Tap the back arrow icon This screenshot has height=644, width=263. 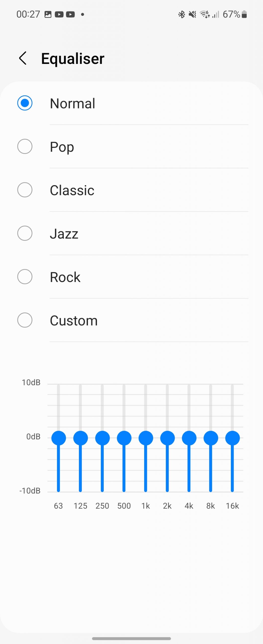(23, 58)
